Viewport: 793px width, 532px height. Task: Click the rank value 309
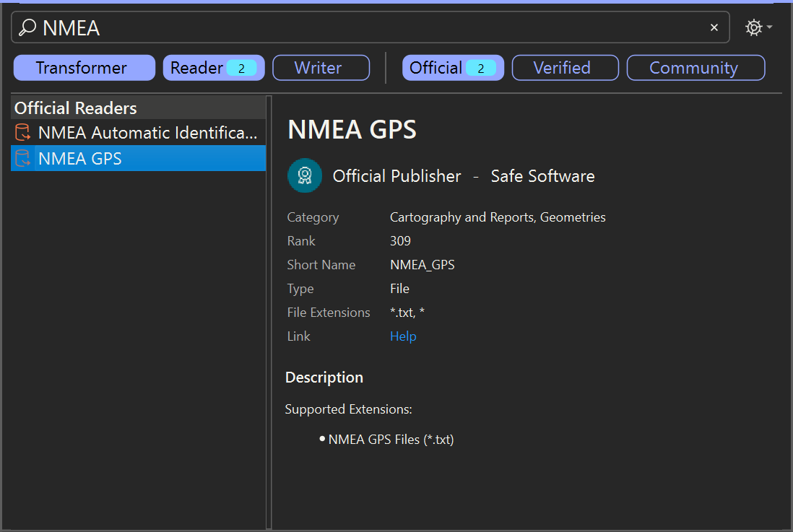[401, 241]
